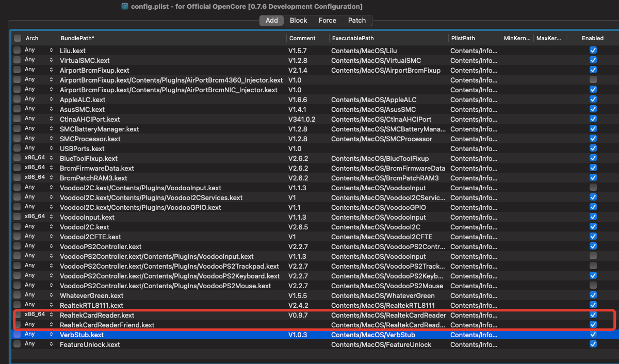Screen dimensions: 619x364
Task: Expand the Arch popup for BlueToolFixup.kext
Action: click(51, 158)
